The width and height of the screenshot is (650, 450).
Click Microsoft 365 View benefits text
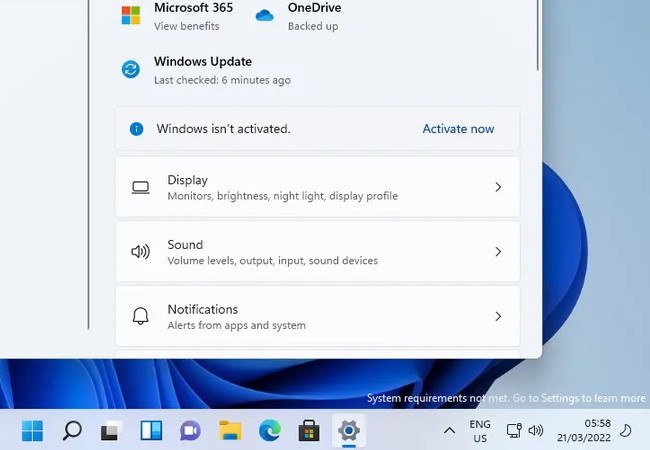click(187, 26)
